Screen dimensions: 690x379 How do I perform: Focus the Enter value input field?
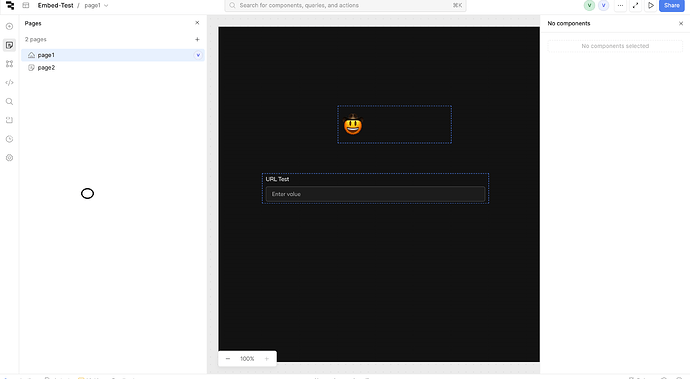click(375, 194)
